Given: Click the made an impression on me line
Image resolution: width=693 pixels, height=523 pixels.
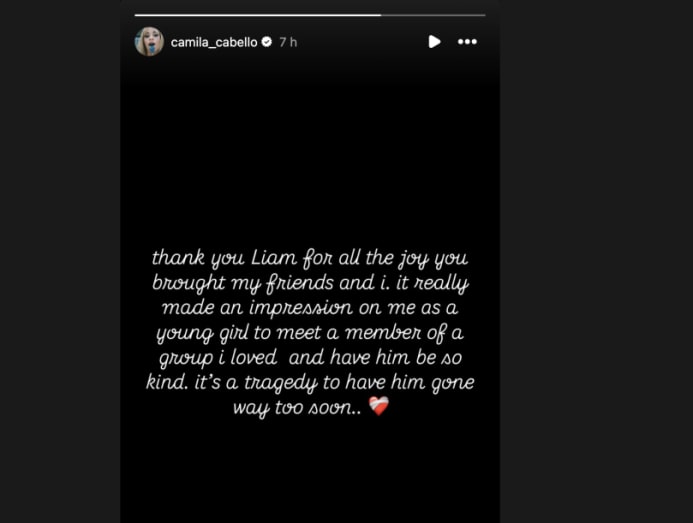Looking at the screenshot, I should [x=310, y=308].
